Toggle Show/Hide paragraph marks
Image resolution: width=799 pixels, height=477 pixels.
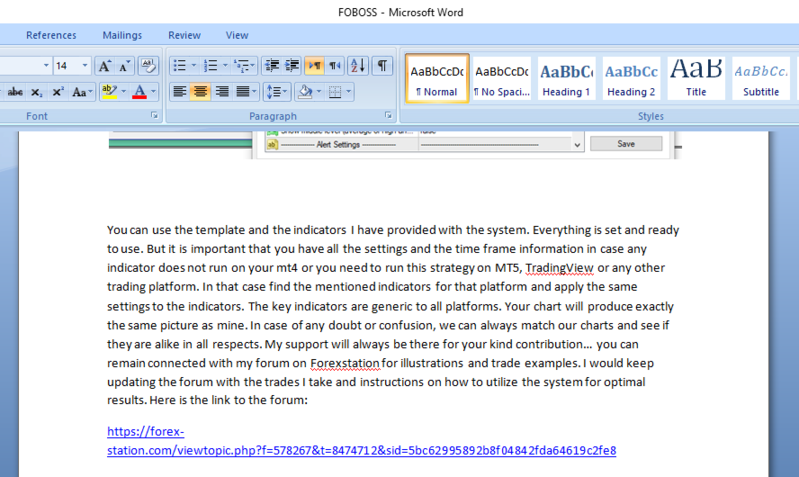[382, 66]
